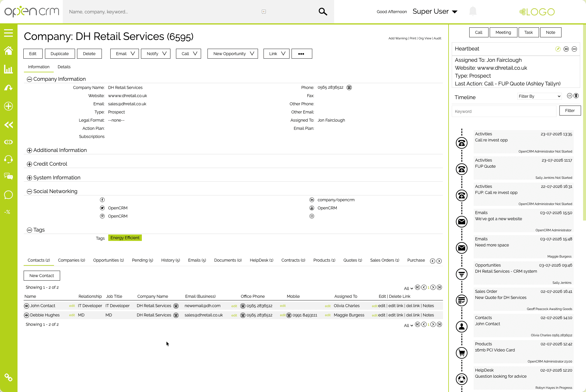Open the hamburger menu in sidebar

[x=8, y=33]
